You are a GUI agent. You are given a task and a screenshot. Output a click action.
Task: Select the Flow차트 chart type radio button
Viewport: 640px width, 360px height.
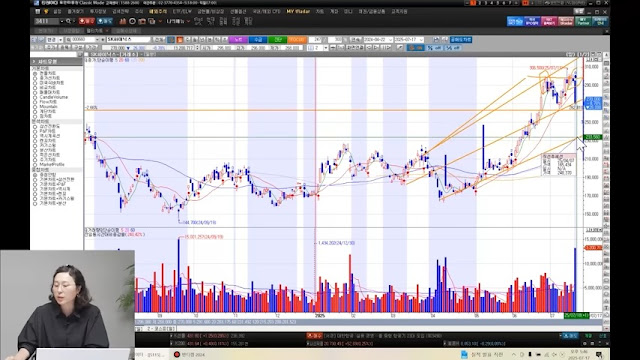coord(35,102)
